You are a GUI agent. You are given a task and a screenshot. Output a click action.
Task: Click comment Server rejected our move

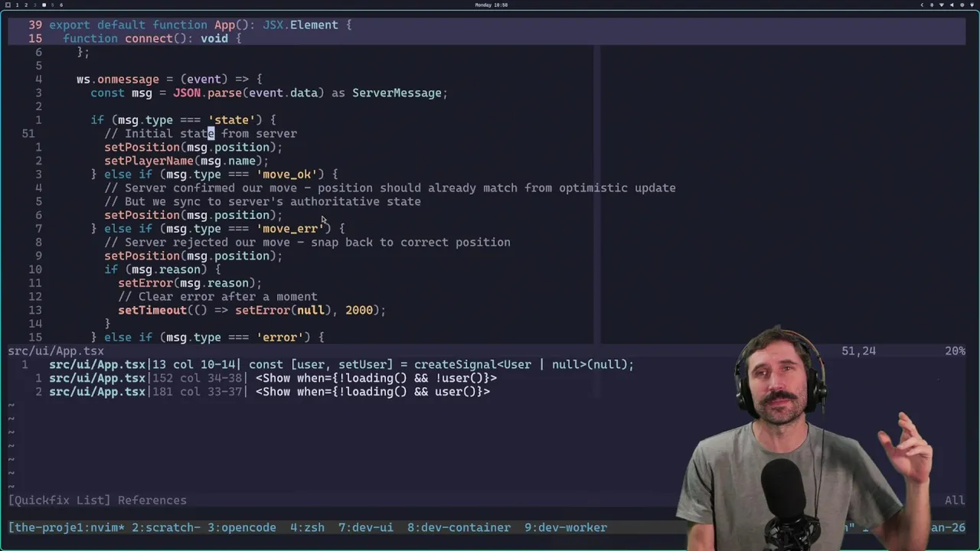[x=307, y=243]
